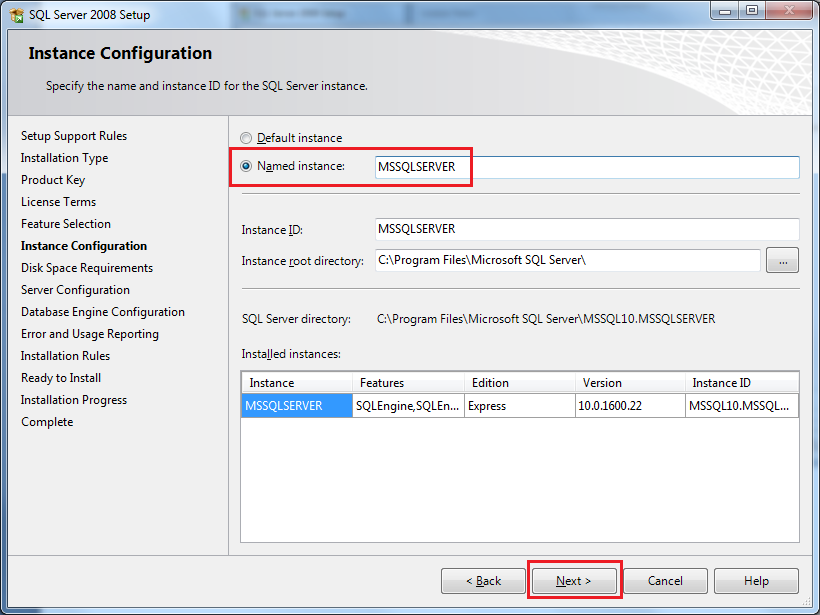Click Database Engine Configuration step
820x615 pixels.
pyautogui.click(x=103, y=312)
